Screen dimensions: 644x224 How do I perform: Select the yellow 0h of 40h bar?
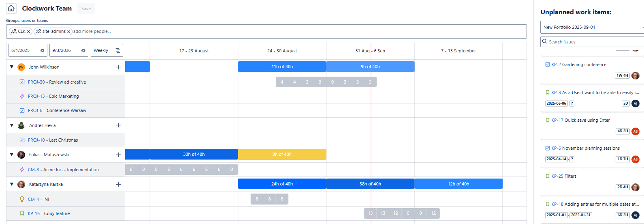[x=282, y=154]
